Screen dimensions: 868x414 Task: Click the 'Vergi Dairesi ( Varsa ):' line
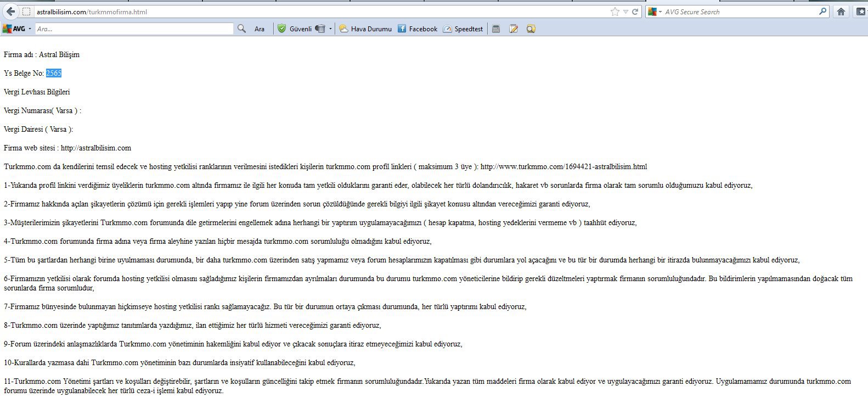[x=38, y=129]
